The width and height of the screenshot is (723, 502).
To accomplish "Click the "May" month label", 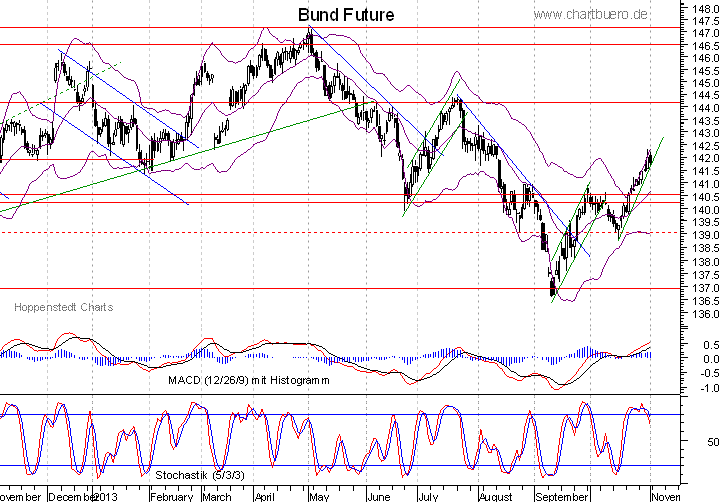I will click(x=319, y=497).
